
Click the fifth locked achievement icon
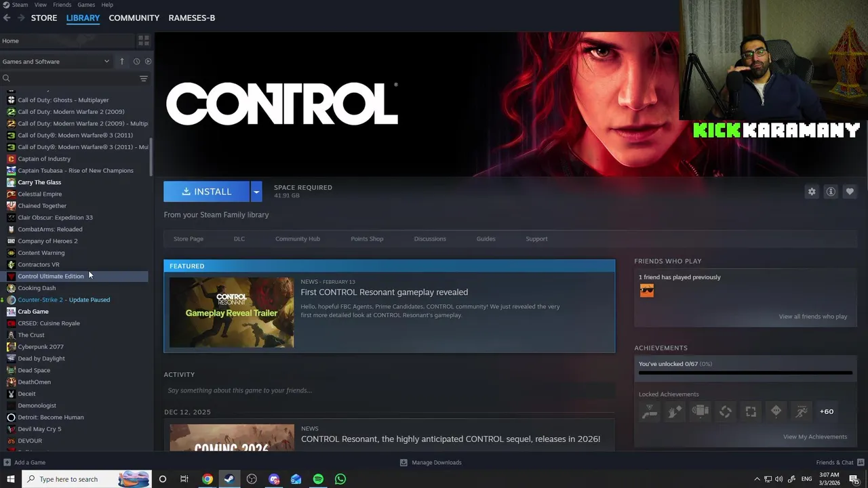[x=751, y=411]
